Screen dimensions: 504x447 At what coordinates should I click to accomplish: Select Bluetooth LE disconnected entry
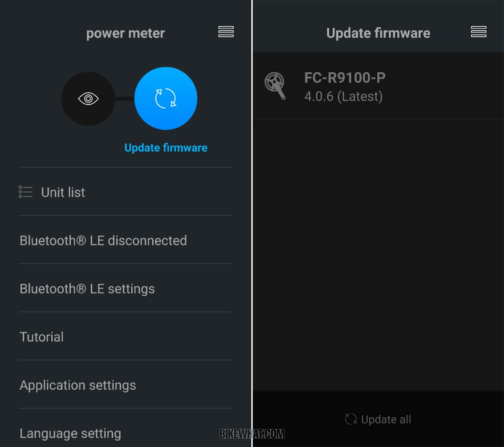[126, 240]
